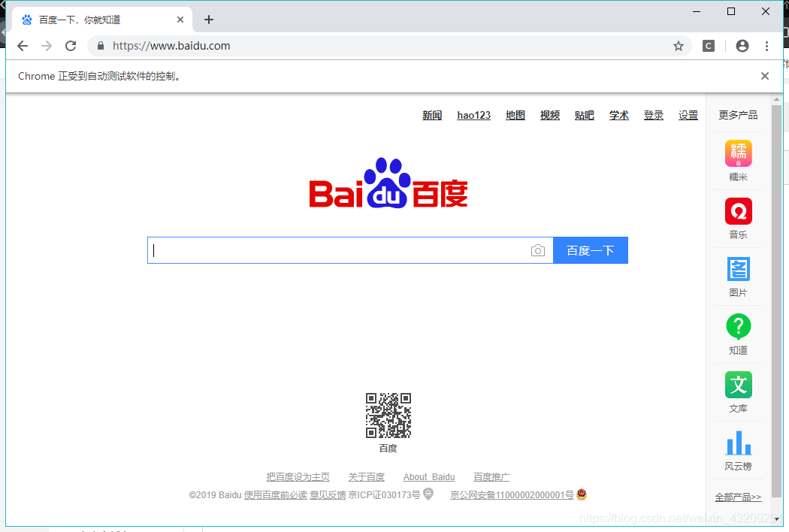This screenshot has height=532, width=789.
Task: Click the Baidu logo
Action: (388, 183)
